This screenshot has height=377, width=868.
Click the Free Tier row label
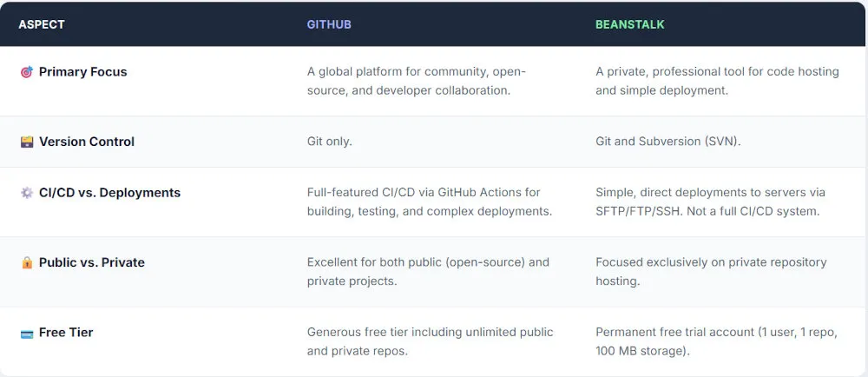pos(66,333)
